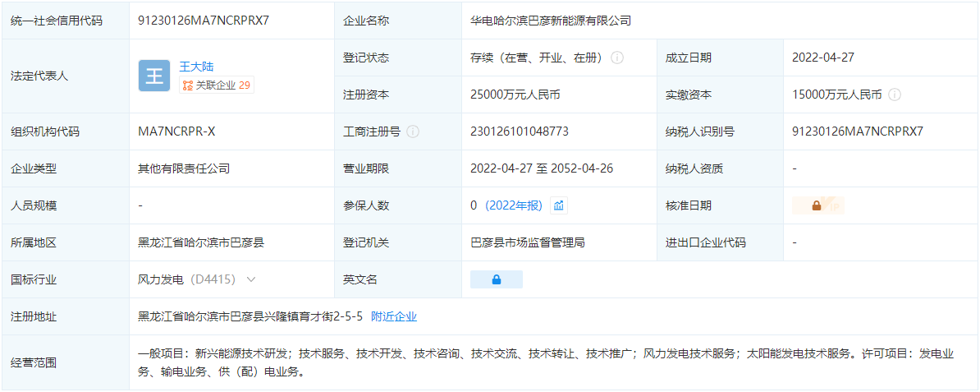Click registration authority 巴彦县市场监督管理局
Image resolution: width=980 pixels, height=392 pixels.
(x=527, y=242)
